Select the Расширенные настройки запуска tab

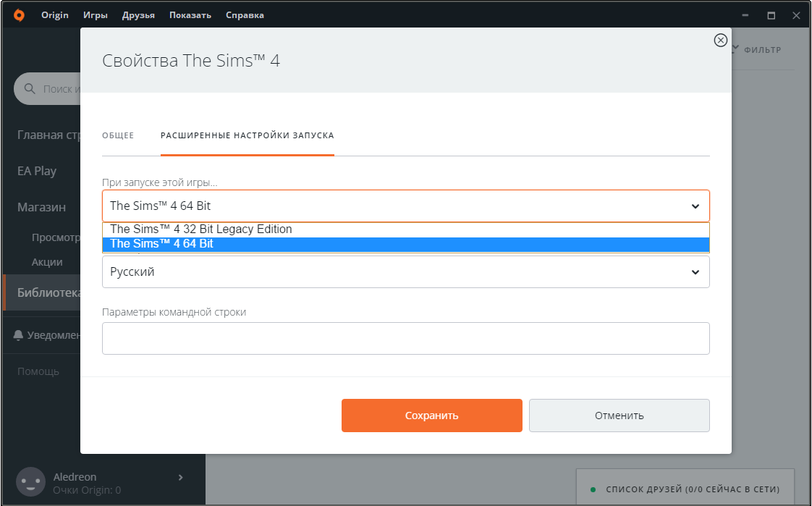coord(247,135)
